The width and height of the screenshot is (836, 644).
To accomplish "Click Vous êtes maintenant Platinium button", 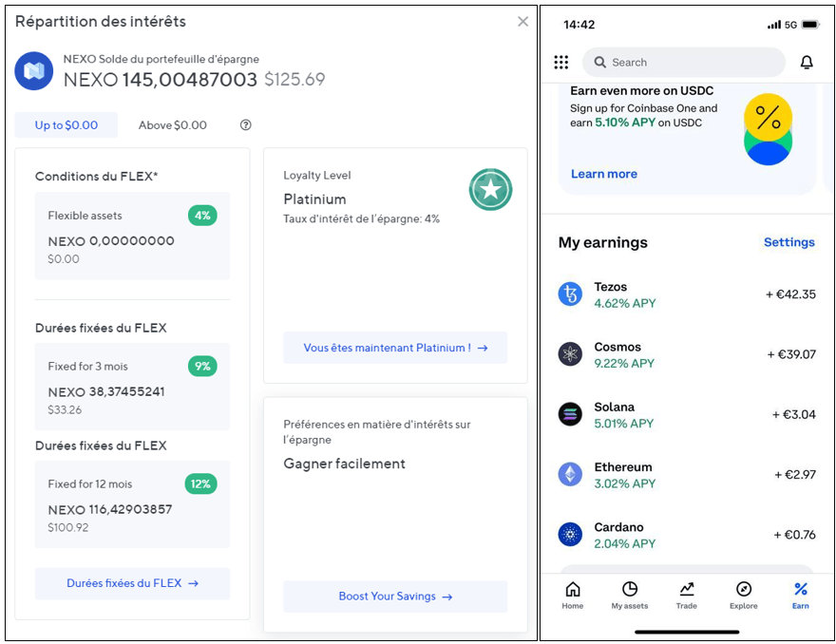I will (x=395, y=348).
